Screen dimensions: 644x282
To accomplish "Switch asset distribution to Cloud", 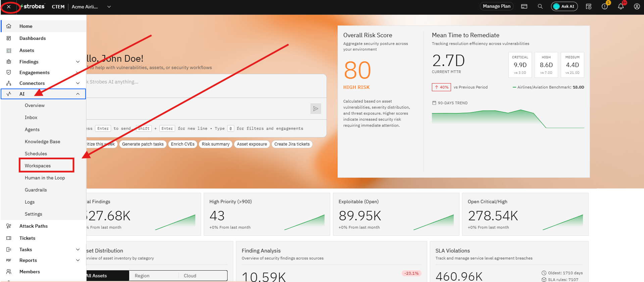I will (190, 276).
